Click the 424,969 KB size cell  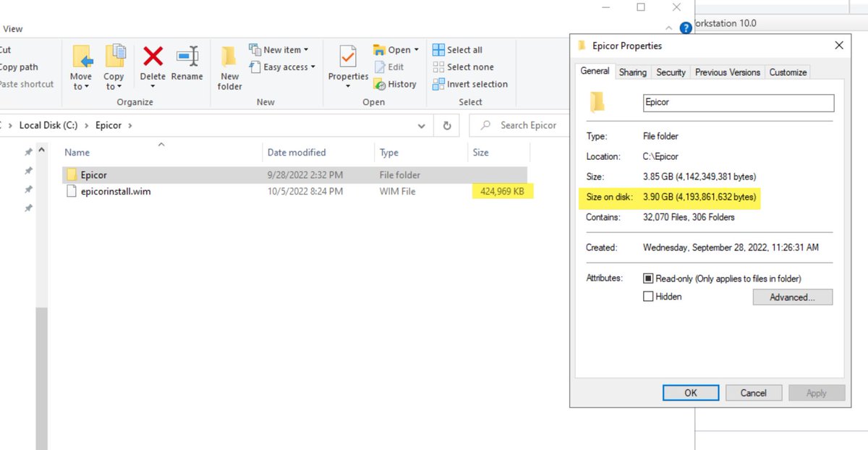503,192
